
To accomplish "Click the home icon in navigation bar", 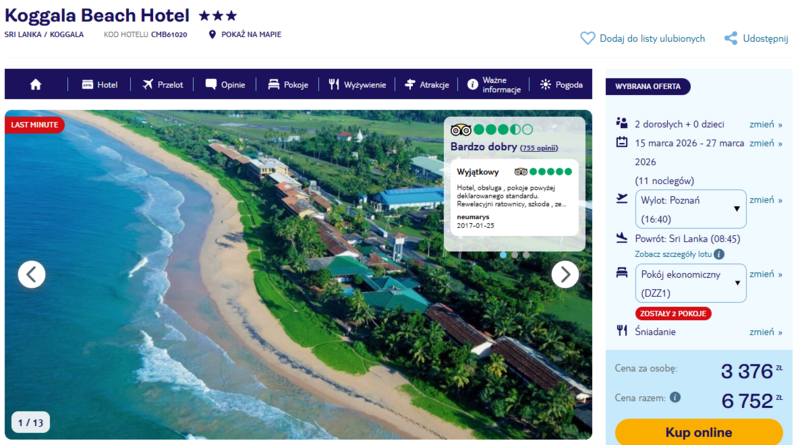I will pos(36,85).
